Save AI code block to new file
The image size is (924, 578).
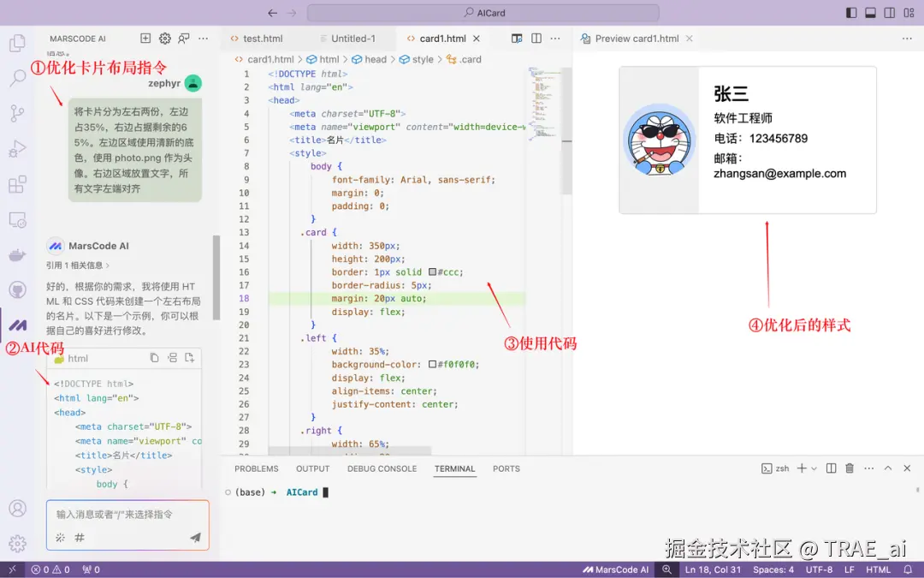[189, 357]
